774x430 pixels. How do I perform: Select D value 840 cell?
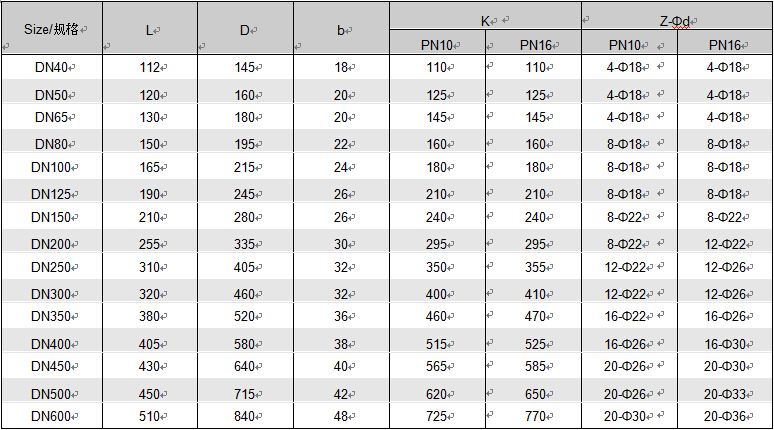click(x=245, y=416)
